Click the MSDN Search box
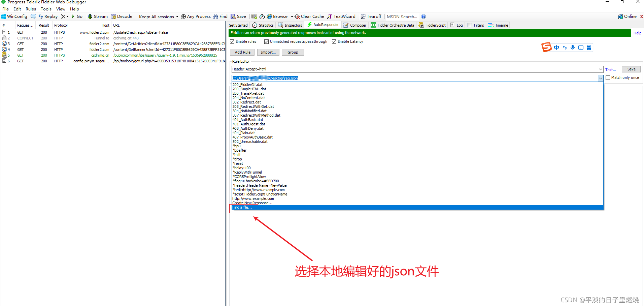 pos(402,17)
